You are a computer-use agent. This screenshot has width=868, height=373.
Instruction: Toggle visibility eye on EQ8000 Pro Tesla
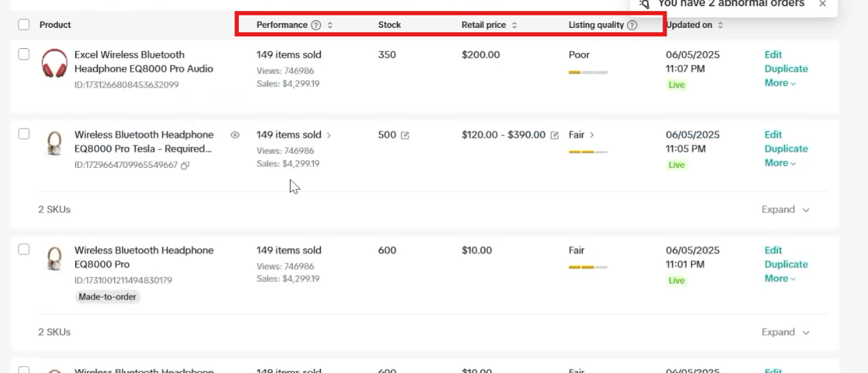pyautogui.click(x=235, y=135)
